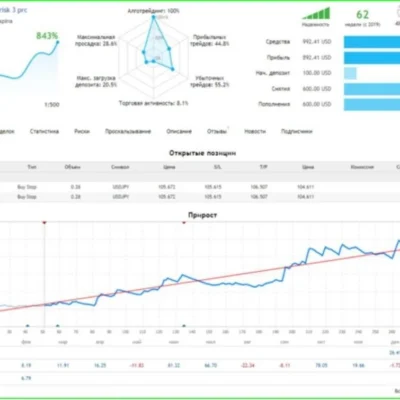Click the 106.507 take-profit in first row
The image size is (400, 400).
259,187
